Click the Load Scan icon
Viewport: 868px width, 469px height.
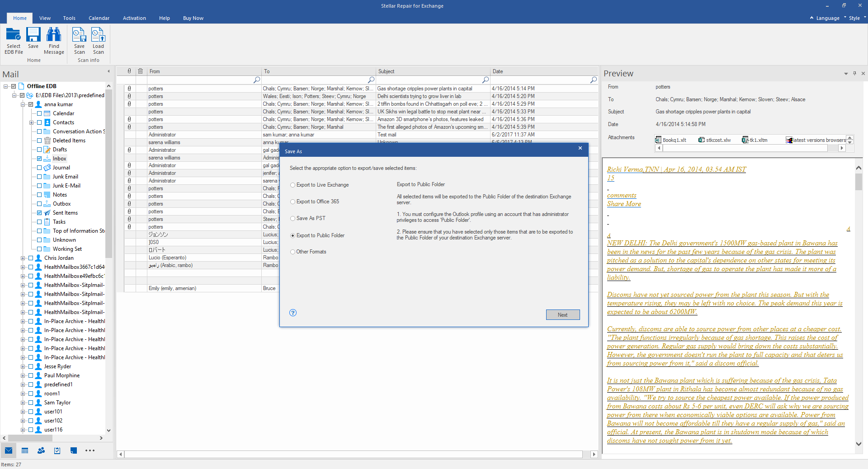98,35
